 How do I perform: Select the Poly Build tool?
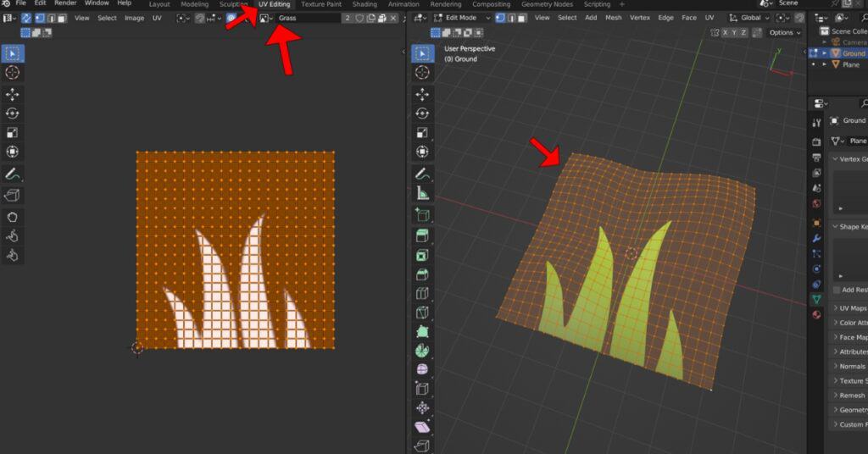pyautogui.click(x=422, y=332)
